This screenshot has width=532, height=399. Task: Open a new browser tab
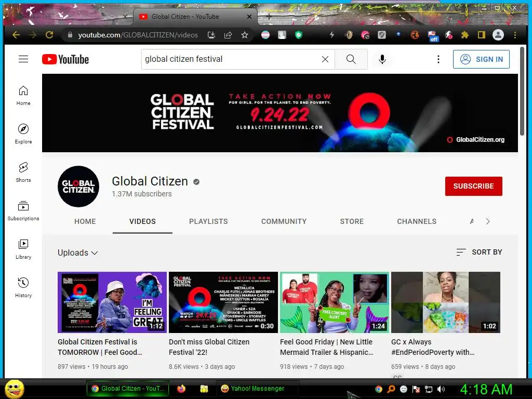coord(269,16)
